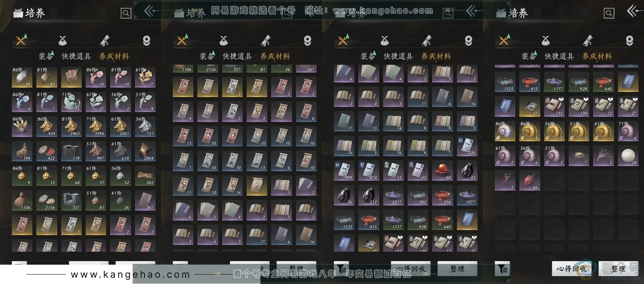Select the purple bowl with count 2217

coord(393,195)
